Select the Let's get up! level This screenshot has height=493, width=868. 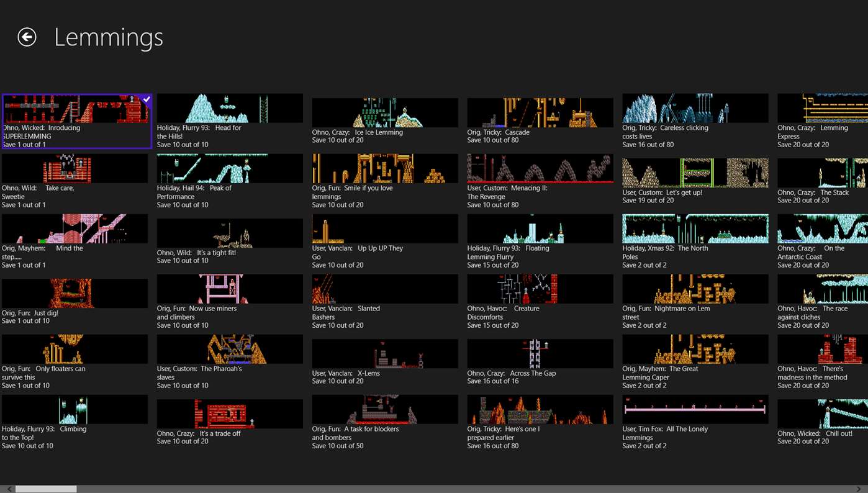click(x=695, y=181)
